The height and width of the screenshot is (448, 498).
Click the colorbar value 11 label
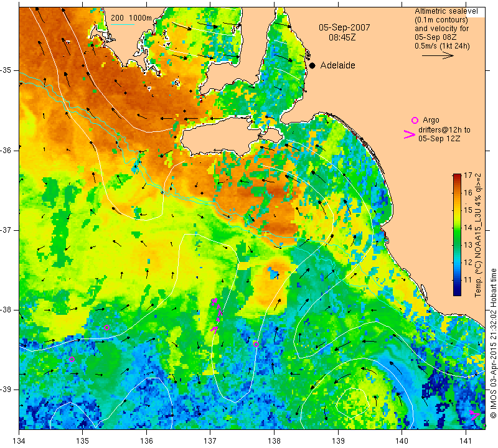pos(468,280)
